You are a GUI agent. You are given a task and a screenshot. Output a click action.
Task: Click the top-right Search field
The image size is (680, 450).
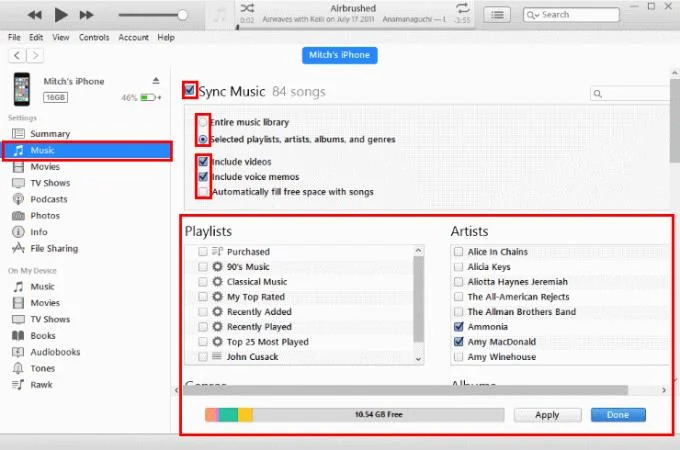pyautogui.click(x=571, y=15)
